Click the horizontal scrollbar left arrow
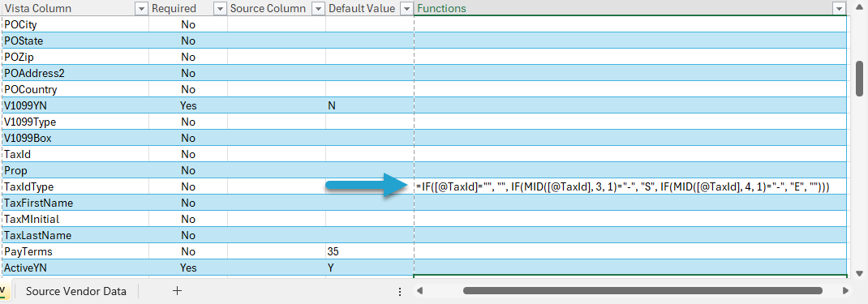The width and height of the screenshot is (868, 304). tap(420, 291)
